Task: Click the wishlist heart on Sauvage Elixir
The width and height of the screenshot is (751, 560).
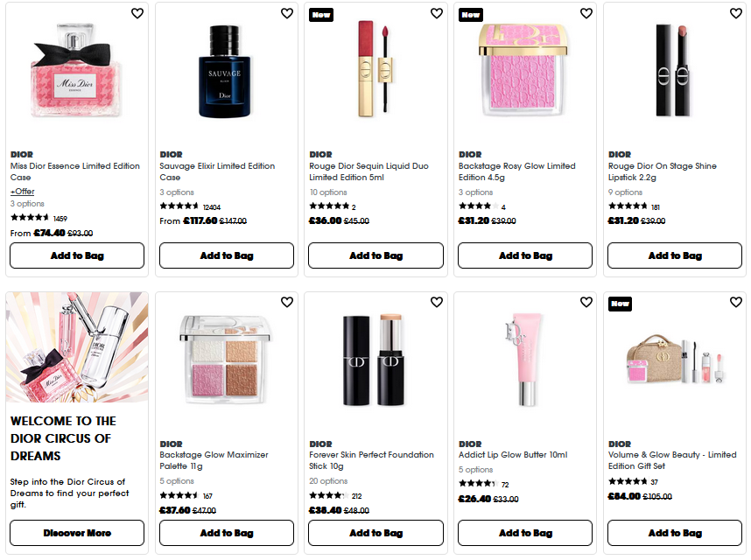Action: point(286,13)
